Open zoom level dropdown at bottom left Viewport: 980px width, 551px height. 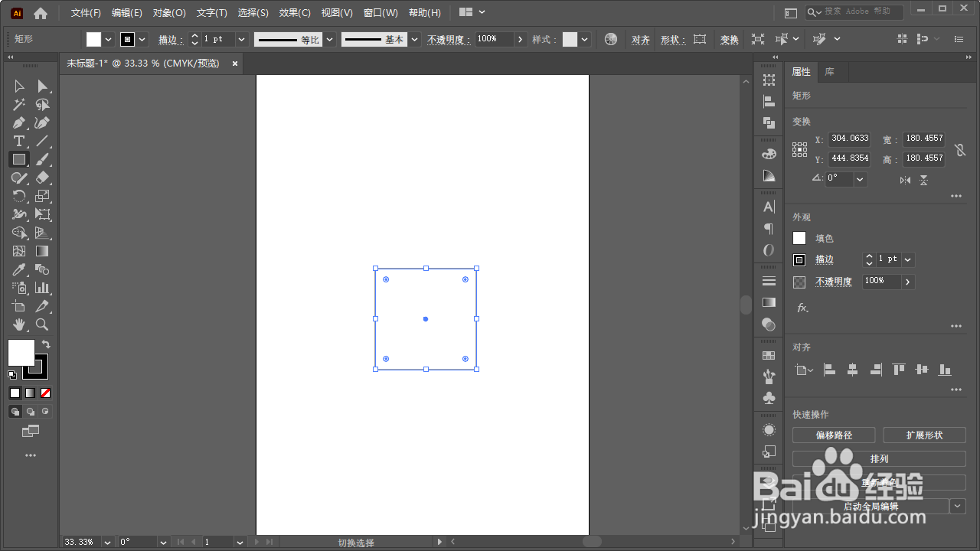(106, 542)
